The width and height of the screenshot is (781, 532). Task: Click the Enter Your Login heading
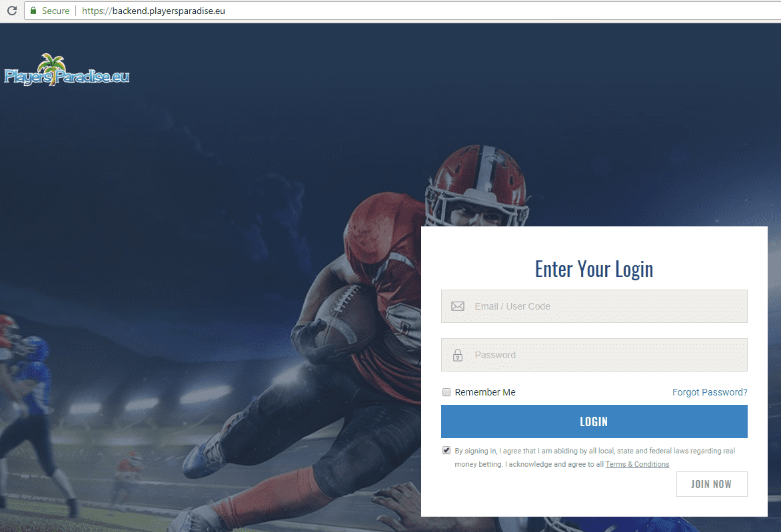coord(594,269)
